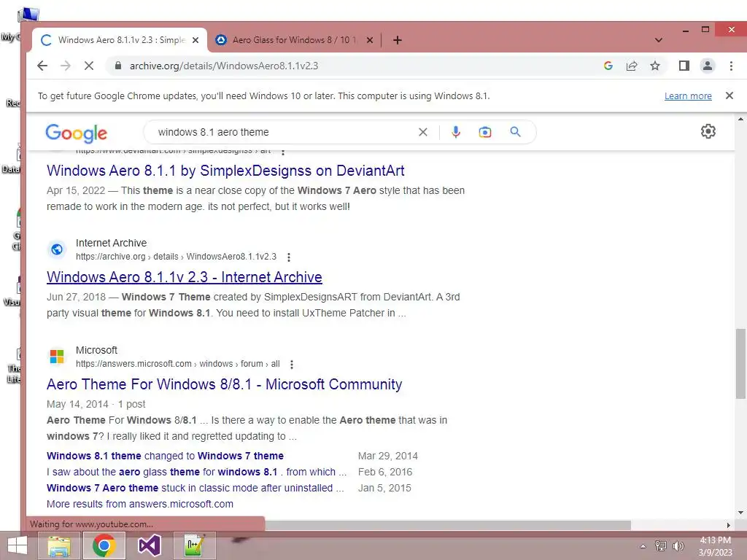Image resolution: width=747 pixels, height=560 pixels.
Task: Open the Chrome side panel
Action: pos(684,66)
